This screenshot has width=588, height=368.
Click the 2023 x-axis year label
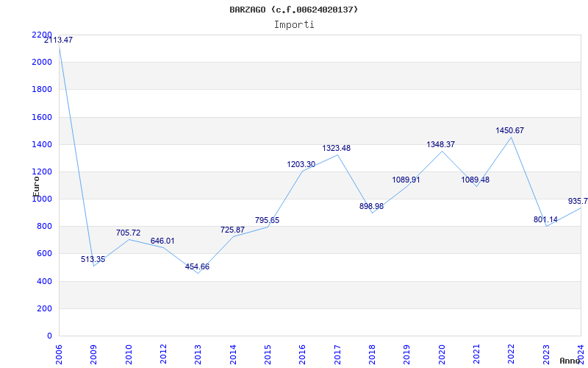[546, 355]
